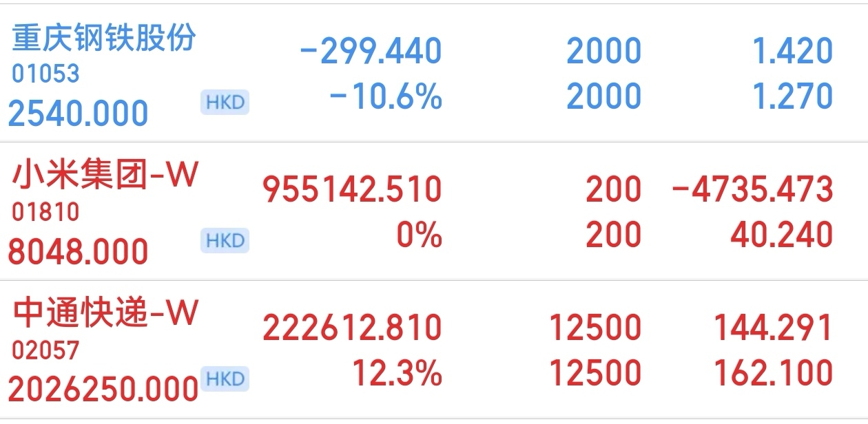868x424 pixels.
Task: Click the 12.3% gain percentage
Action: click(397, 373)
